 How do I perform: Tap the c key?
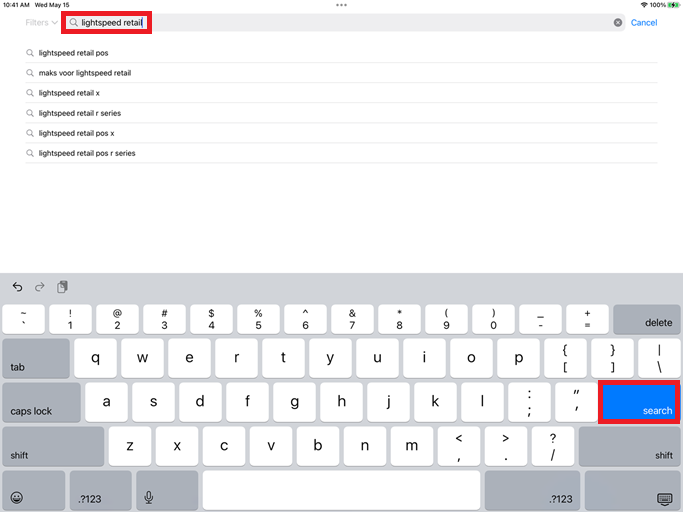click(224, 446)
